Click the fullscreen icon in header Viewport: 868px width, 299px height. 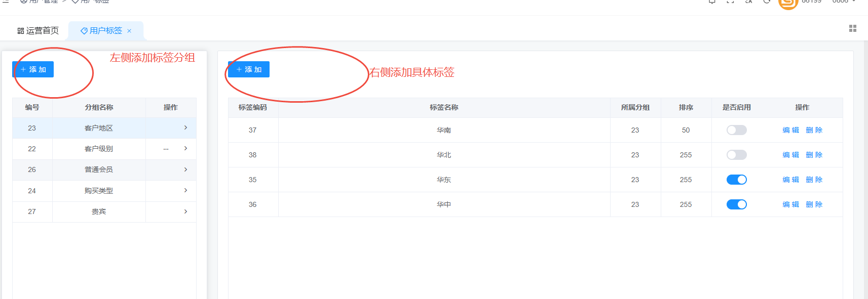pos(730,2)
